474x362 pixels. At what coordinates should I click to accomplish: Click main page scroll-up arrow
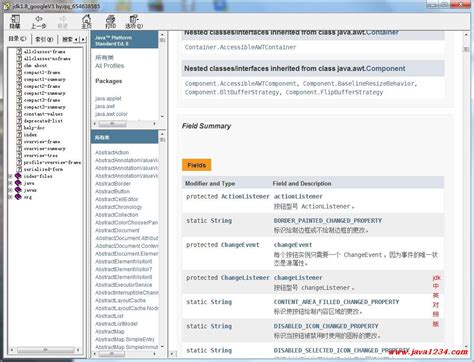click(466, 34)
